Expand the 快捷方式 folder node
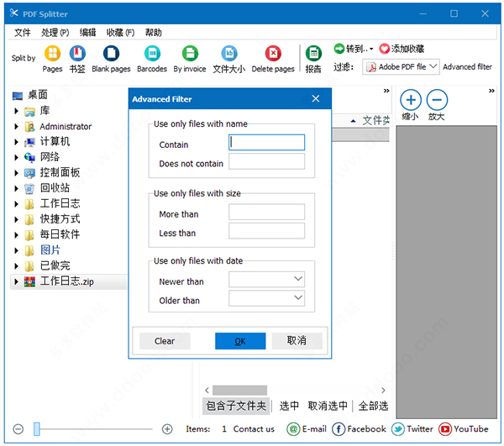This screenshot has height=446, width=504. pos(16,219)
